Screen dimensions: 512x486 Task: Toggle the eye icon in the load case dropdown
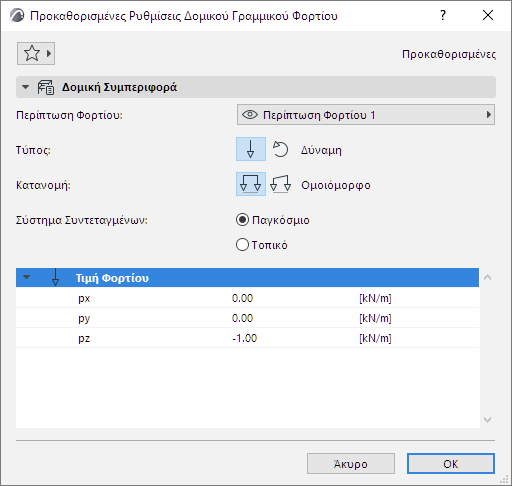250,115
